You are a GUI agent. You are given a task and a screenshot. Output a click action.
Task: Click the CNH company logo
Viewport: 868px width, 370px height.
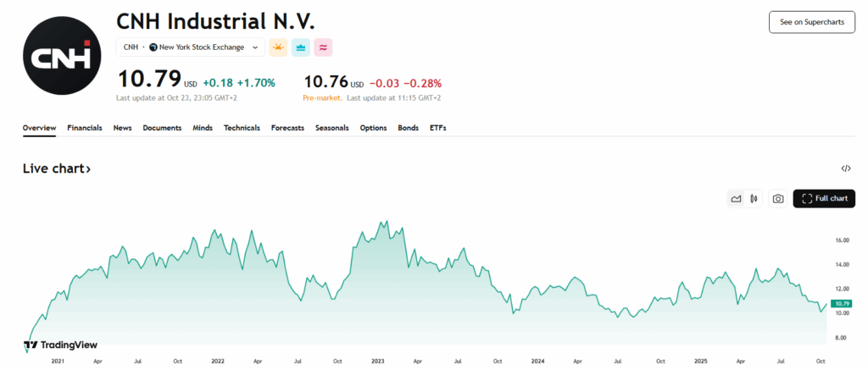pyautogui.click(x=61, y=54)
